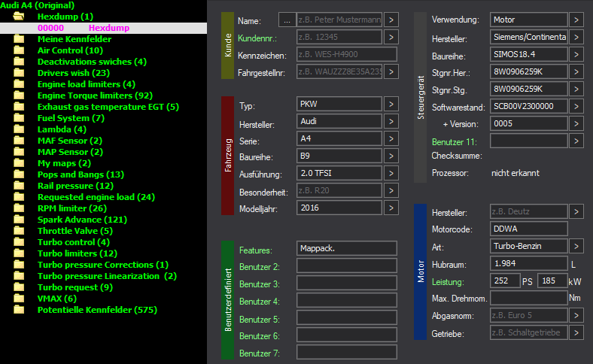Click the Besonderheit input field

tap(339, 190)
